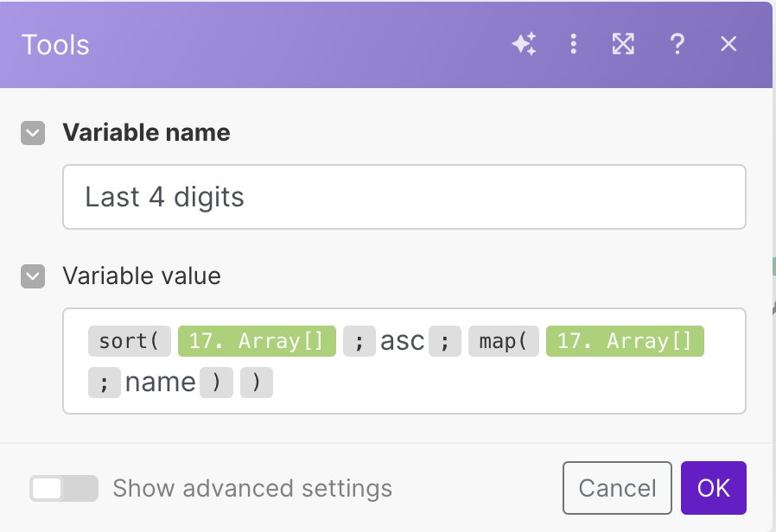Viewport: 776px width, 532px height.
Task: Click the 17. Array[] pill after map(
Action: tap(625, 341)
